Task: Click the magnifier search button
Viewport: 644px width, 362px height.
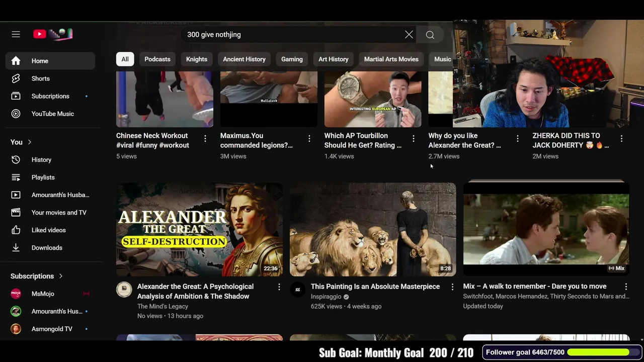Action: click(x=430, y=35)
